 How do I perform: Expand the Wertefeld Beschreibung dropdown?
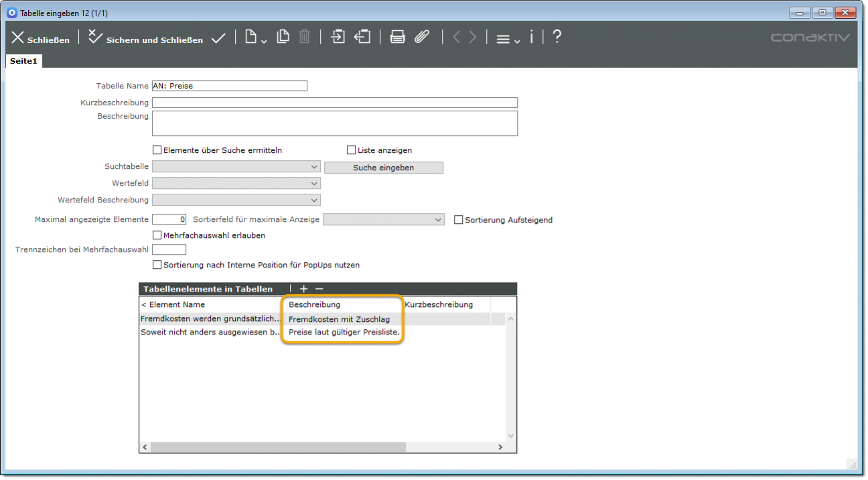236,200
